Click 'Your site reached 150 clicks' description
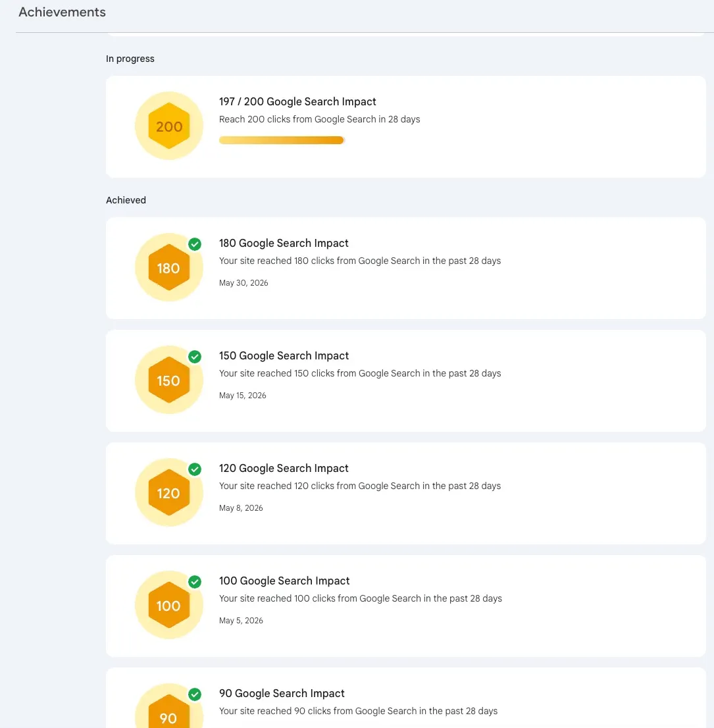The image size is (714, 728). (360, 373)
